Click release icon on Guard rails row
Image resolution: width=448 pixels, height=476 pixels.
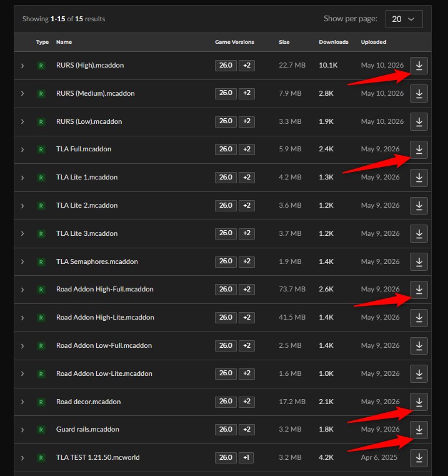[x=41, y=430]
